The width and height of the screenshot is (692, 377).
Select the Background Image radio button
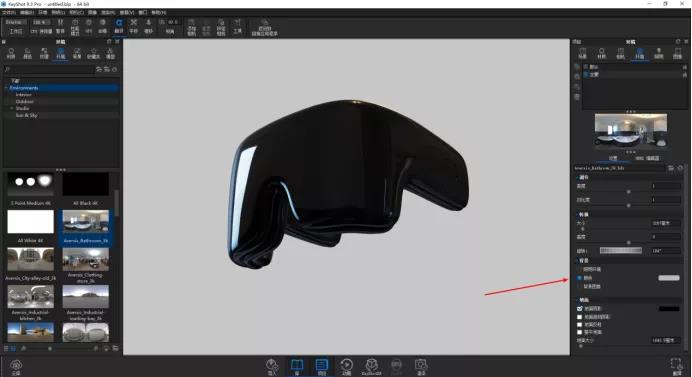[x=579, y=286]
